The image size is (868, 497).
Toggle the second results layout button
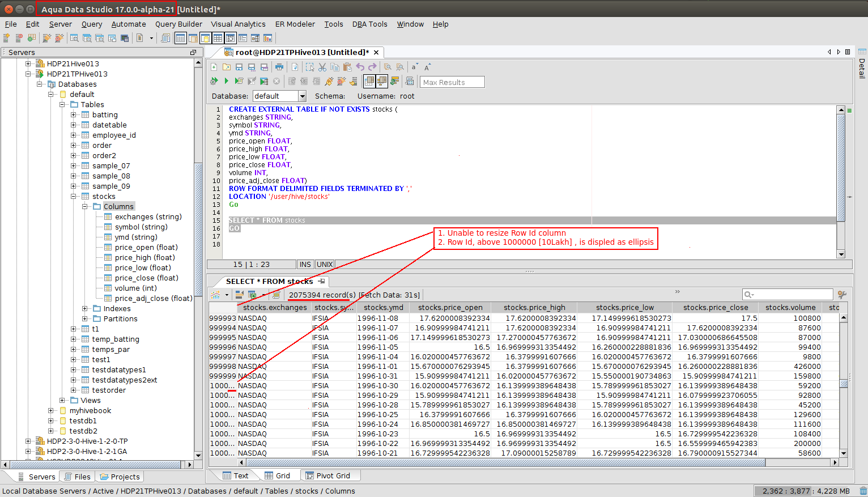click(382, 82)
